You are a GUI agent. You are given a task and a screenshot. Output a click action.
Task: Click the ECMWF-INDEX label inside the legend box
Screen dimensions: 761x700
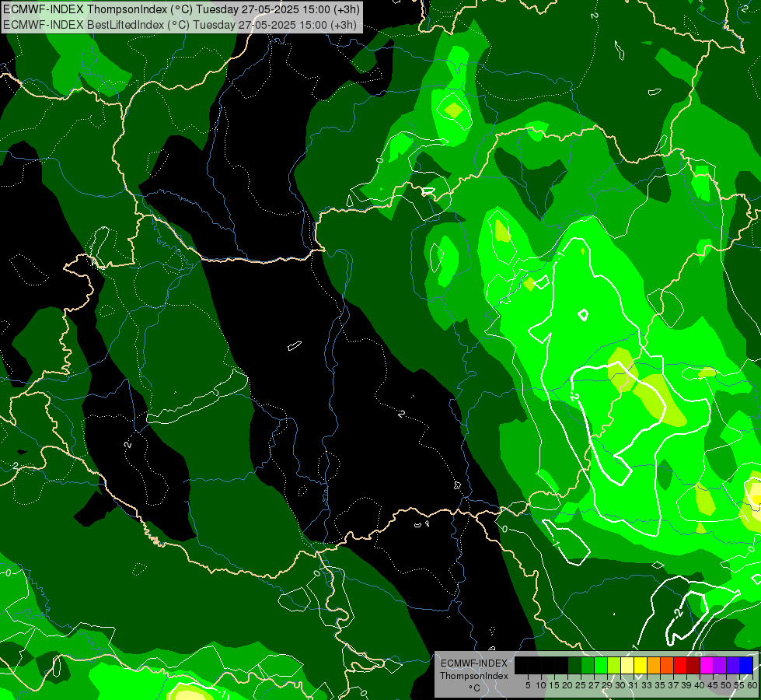tap(474, 663)
